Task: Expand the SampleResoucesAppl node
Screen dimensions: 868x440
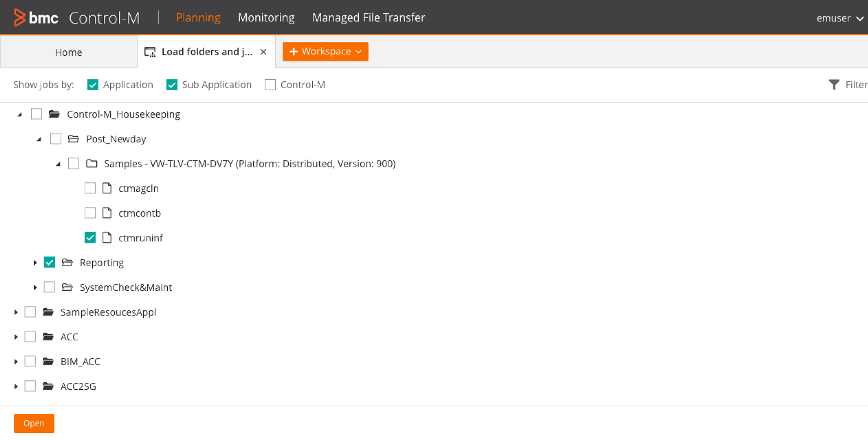Action: point(16,312)
